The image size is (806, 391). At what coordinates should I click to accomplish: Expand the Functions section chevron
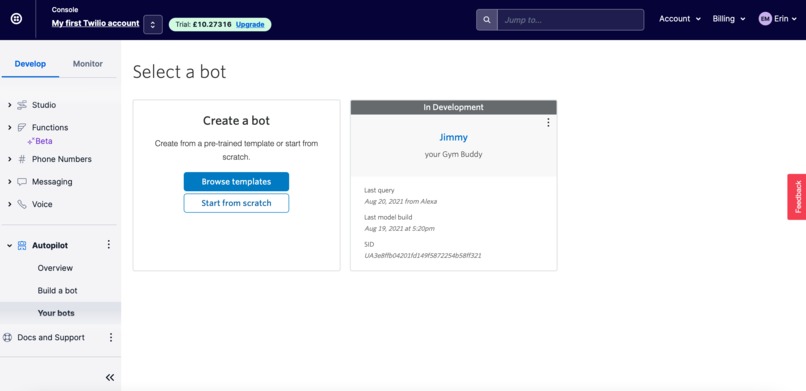(x=9, y=127)
